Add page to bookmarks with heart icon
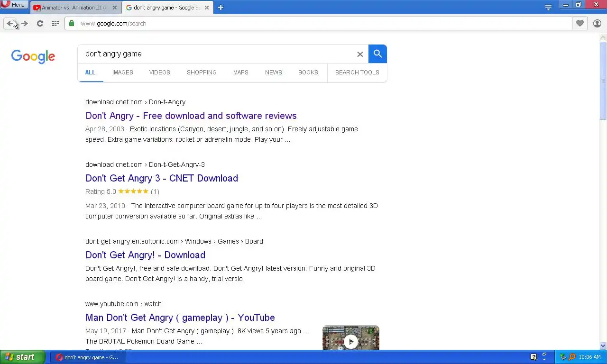Image resolution: width=607 pixels, height=364 pixels. click(x=579, y=23)
